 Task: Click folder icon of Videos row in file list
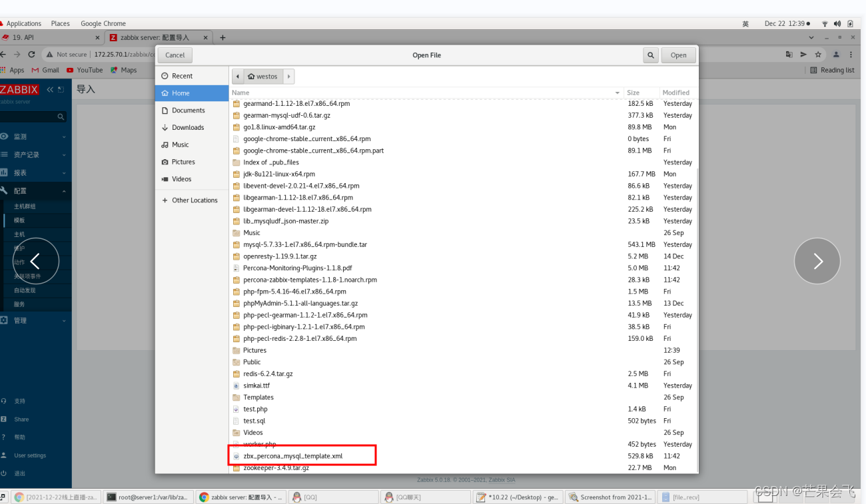point(236,433)
